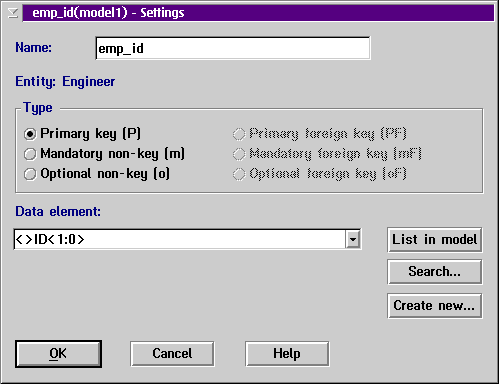Expand the Data element dropdown arrow
Viewport: 499px width, 384px height.
click(353, 239)
